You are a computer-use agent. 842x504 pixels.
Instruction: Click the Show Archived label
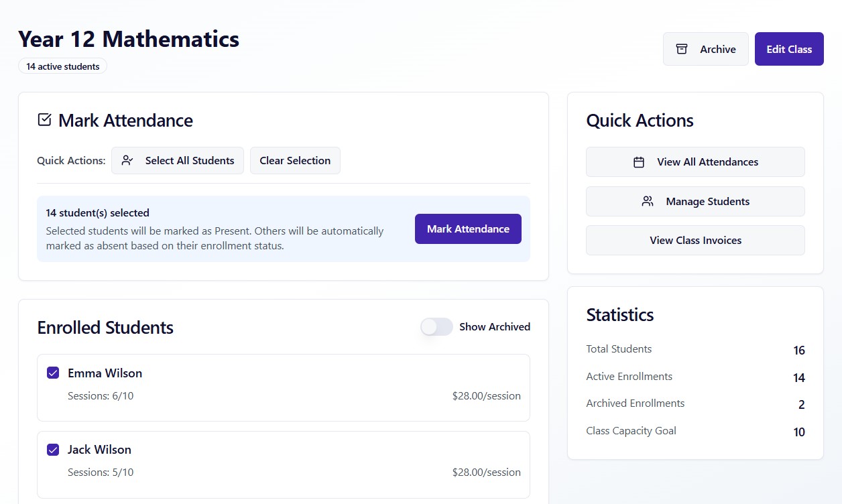click(494, 326)
